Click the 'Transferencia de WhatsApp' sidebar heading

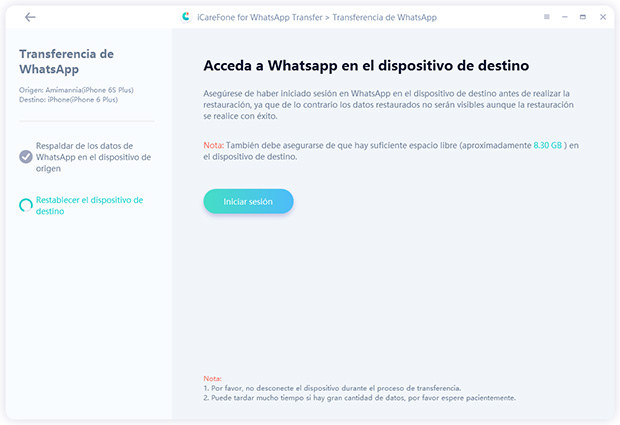click(66, 61)
